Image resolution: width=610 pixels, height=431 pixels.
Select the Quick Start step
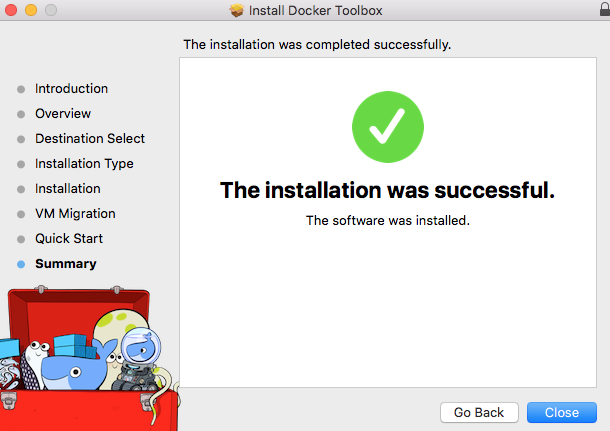point(69,239)
